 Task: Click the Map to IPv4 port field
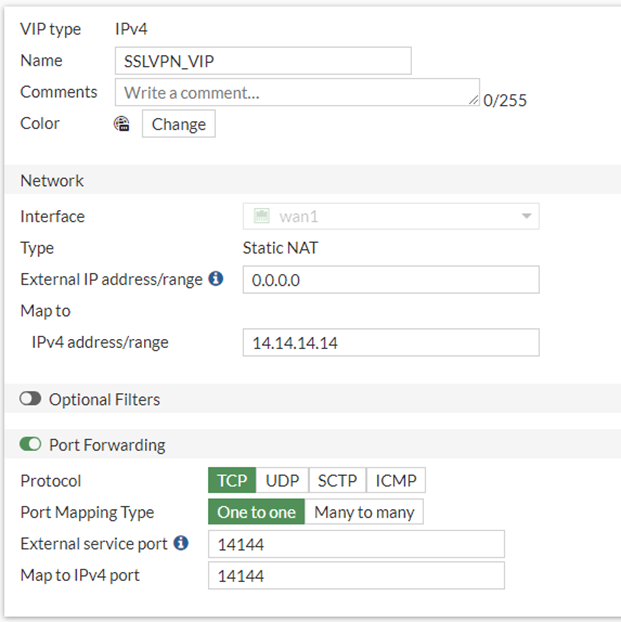356,576
